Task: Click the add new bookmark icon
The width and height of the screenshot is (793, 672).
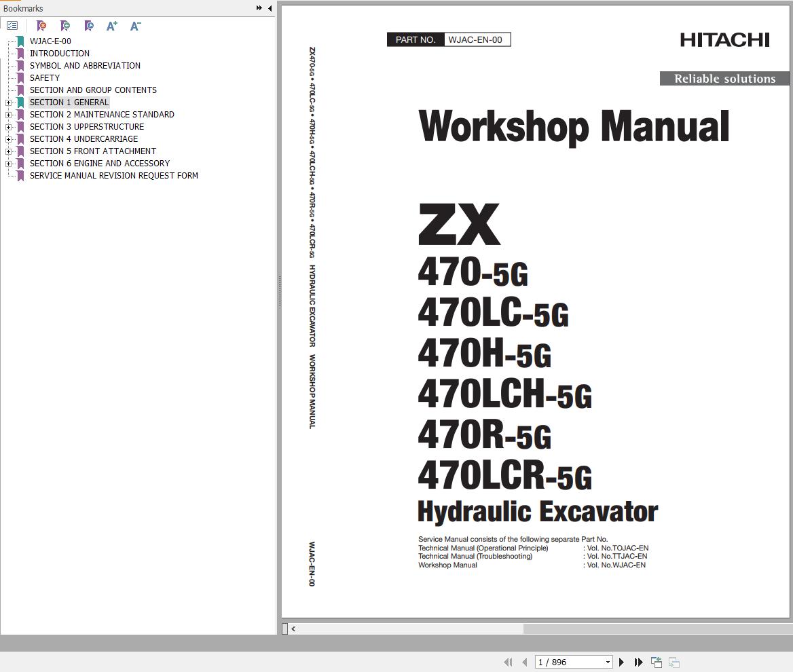Action: click(64, 26)
